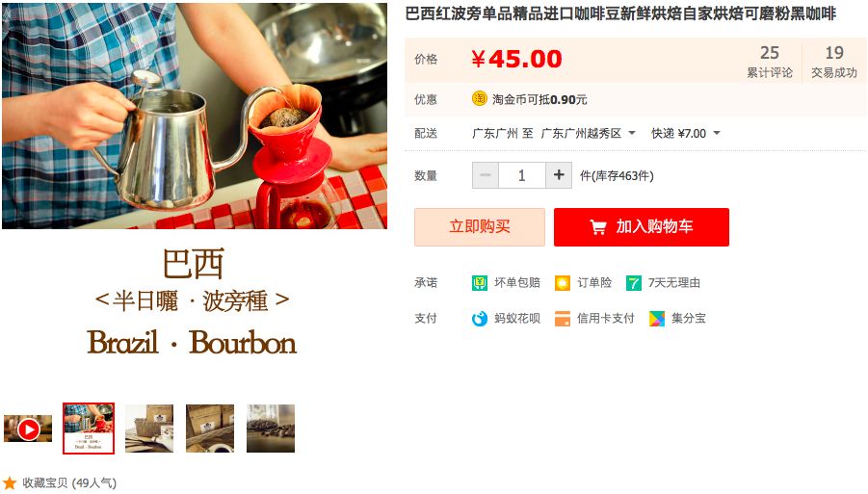Viewport: 868px width, 494px height.
Task: Increase quantity with the plus button
Action: [x=559, y=175]
